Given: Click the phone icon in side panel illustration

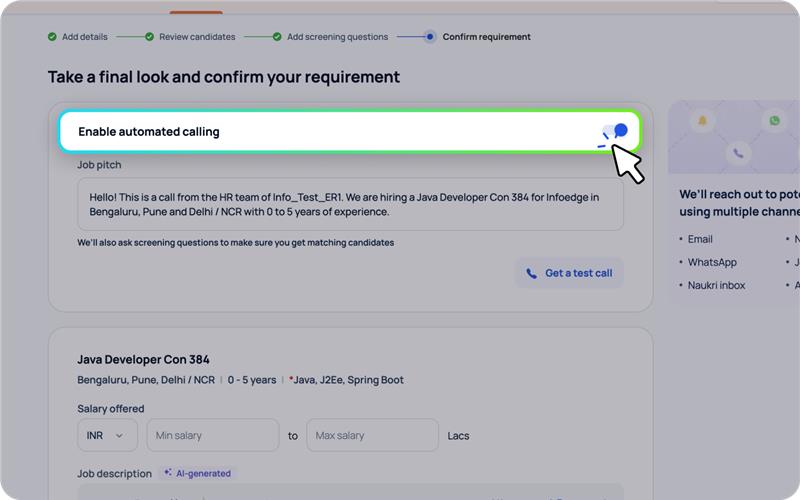Looking at the screenshot, I should (738, 153).
